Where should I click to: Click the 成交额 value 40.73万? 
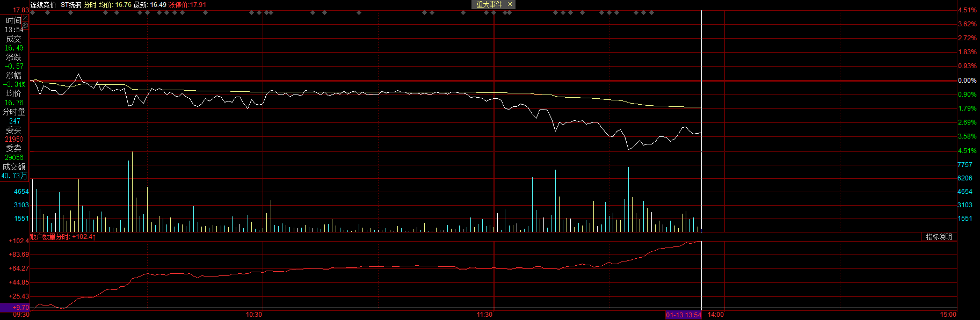coord(14,176)
